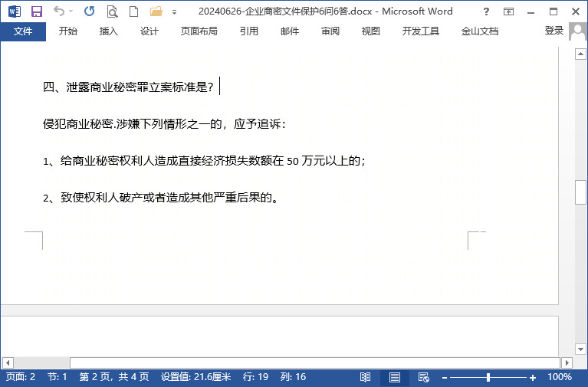
Task: Open the 文件 tab
Action: 23,31
